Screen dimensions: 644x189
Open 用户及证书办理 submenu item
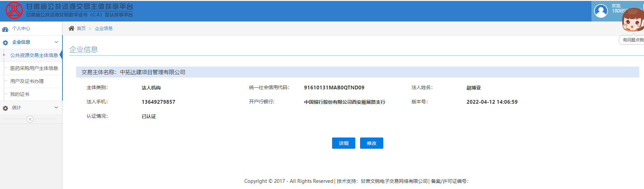click(x=27, y=81)
